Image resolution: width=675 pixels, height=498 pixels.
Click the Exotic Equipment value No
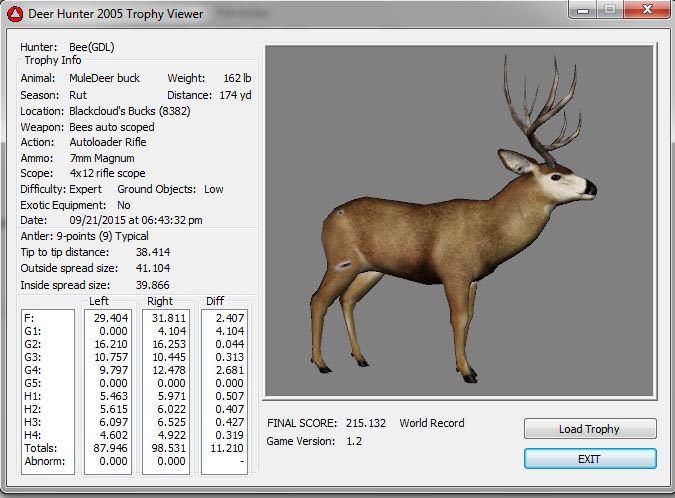click(x=124, y=205)
